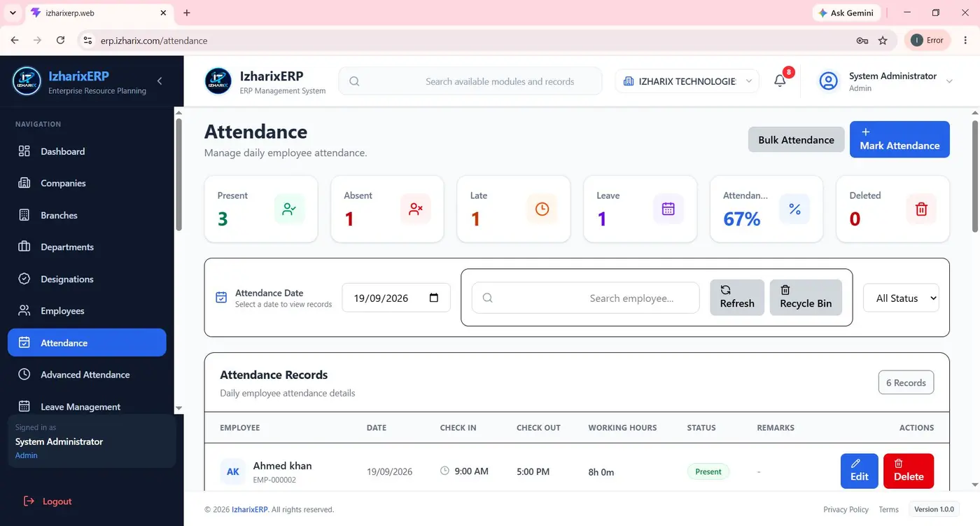The image size is (980, 526).
Task: Open Branches from navigation
Action: 87,215
